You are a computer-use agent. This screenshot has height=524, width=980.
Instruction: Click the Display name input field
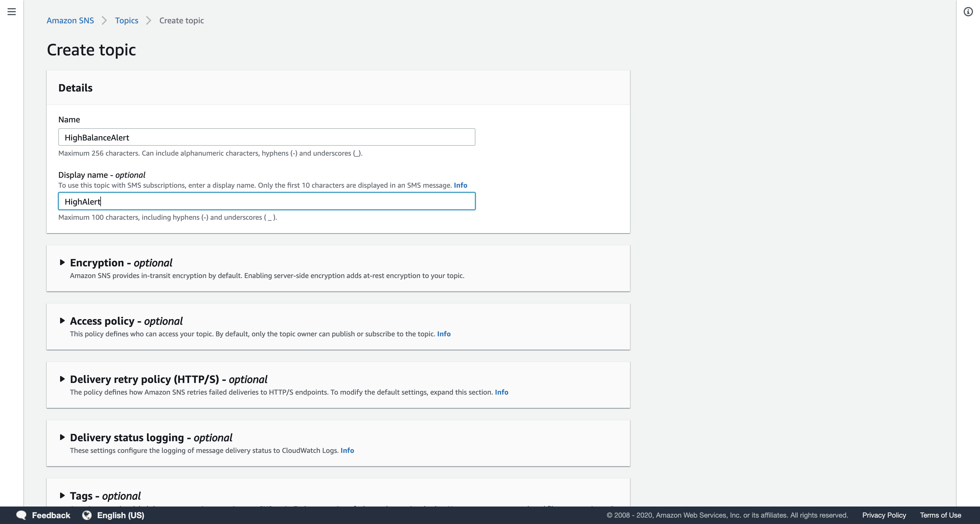click(266, 201)
